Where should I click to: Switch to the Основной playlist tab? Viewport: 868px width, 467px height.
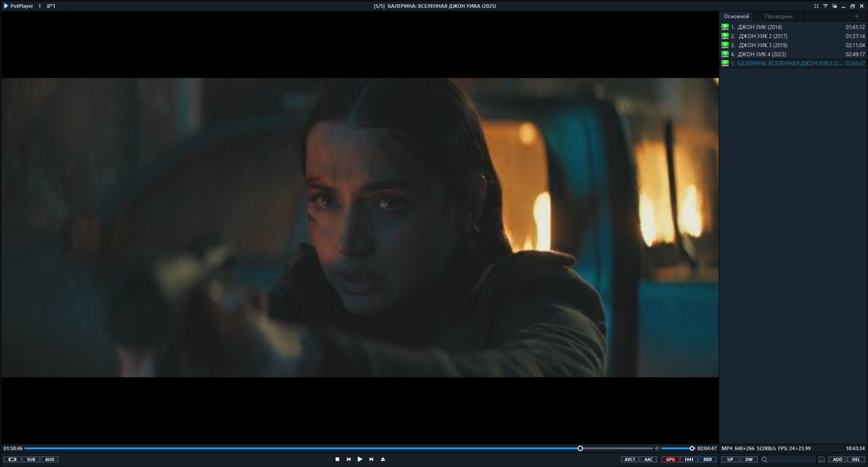coord(736,16)
